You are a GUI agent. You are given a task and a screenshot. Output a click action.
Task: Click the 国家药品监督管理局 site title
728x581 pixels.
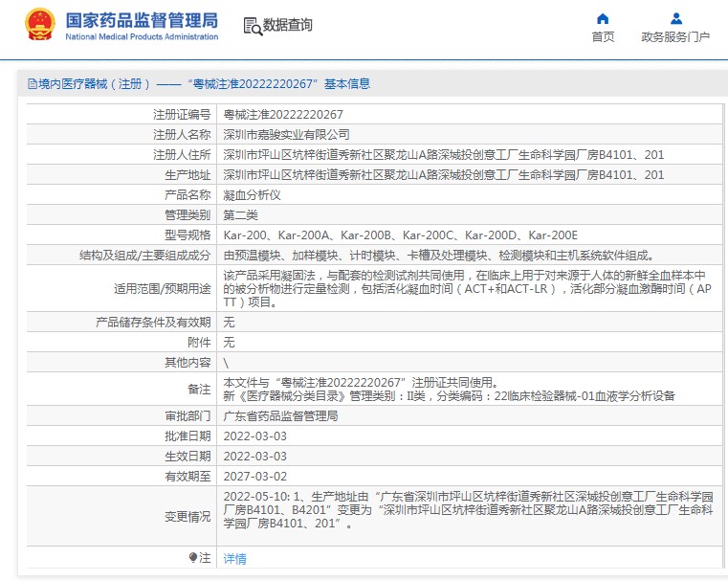click(x=142, y=20)
